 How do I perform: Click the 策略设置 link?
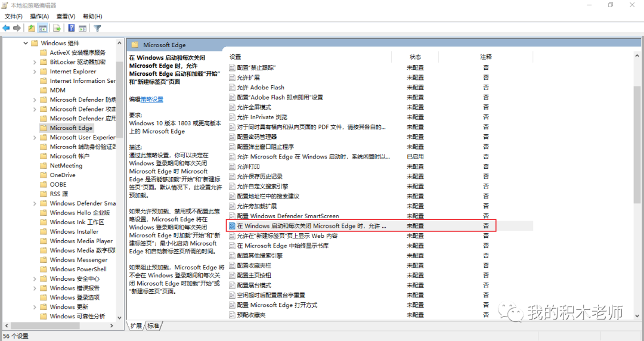pos(152,100)
